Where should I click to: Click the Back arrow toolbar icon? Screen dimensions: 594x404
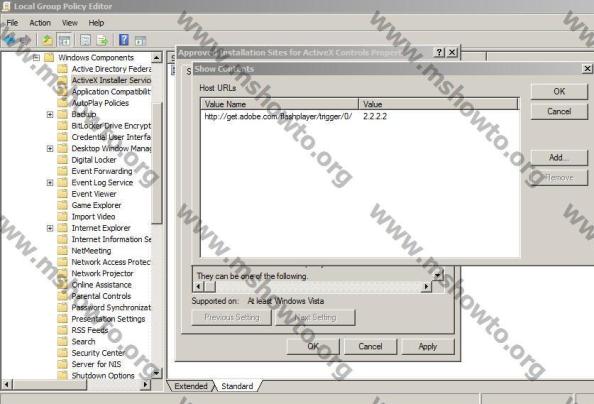[x=9, y=39]
